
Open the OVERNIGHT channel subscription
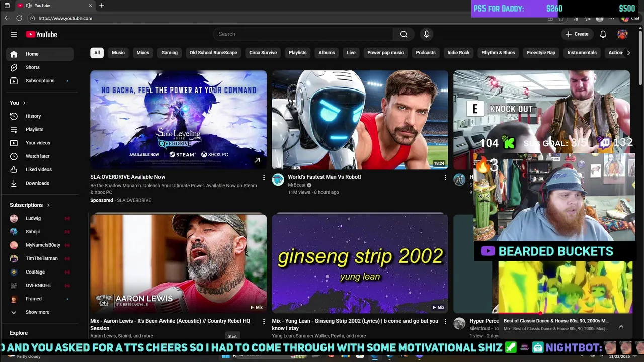coord(40,285)
